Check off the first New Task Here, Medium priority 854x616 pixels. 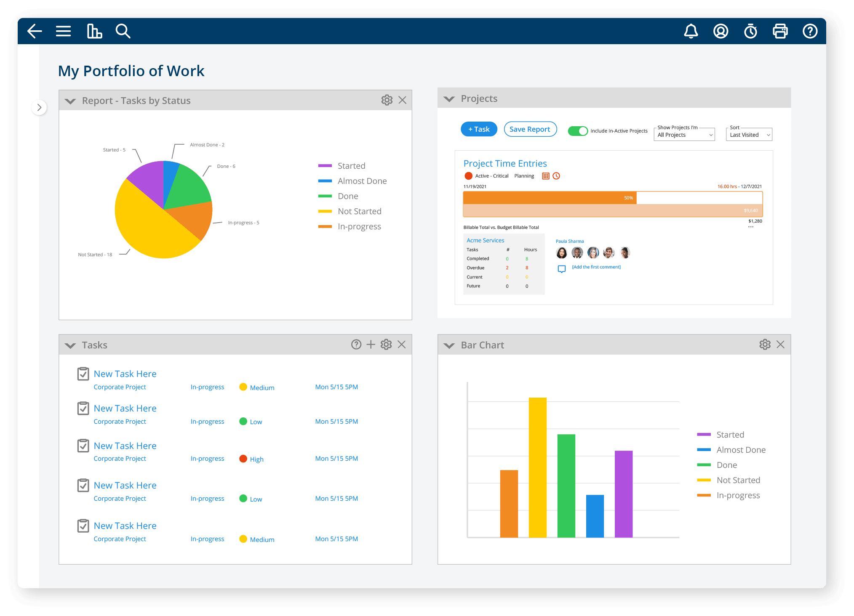[x=83, y=374]
